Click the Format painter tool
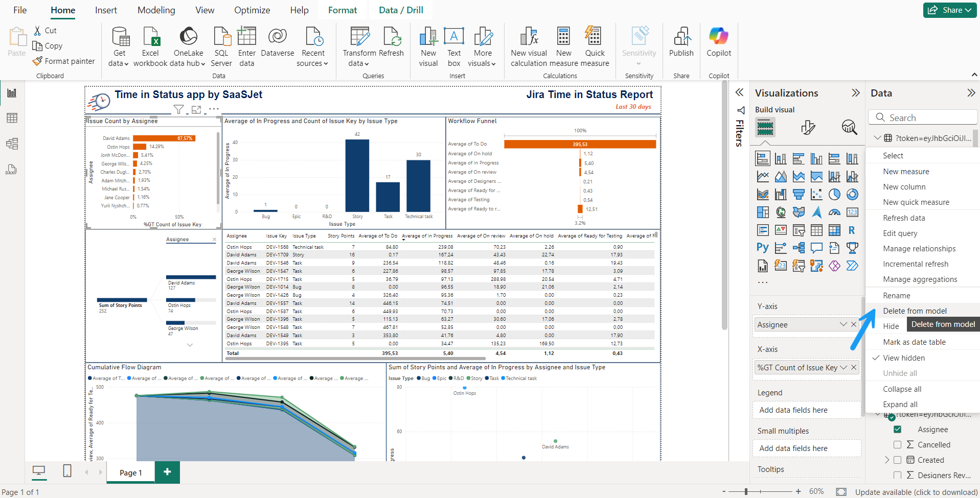 tap(64, 61)
